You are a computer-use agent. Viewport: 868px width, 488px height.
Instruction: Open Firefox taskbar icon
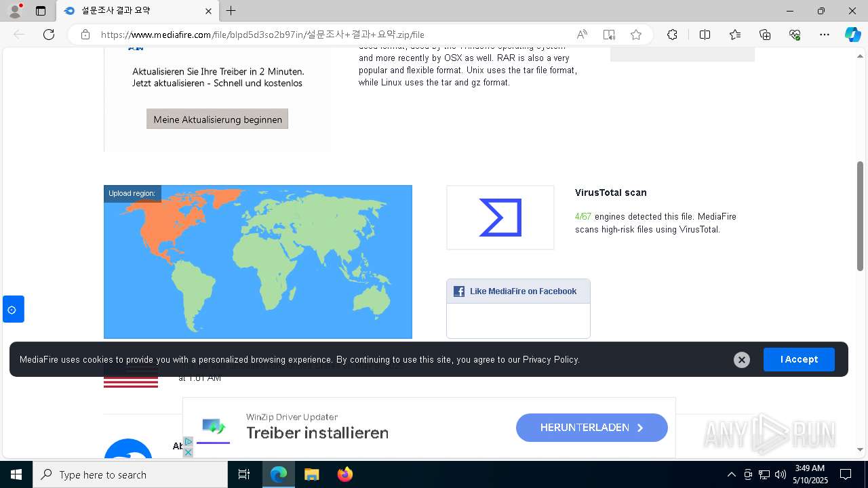(344, 474)
